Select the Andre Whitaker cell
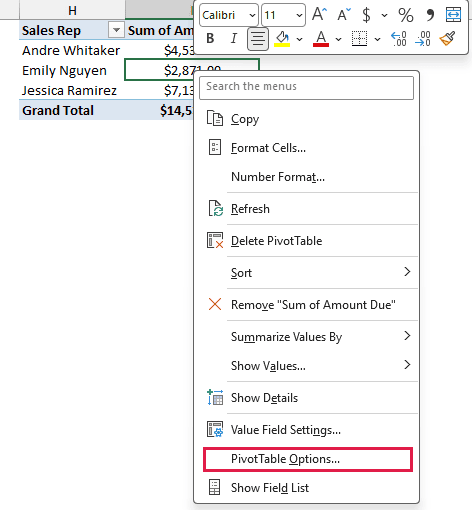Viewport: 472px width, 510px height. tap(72, 50)
